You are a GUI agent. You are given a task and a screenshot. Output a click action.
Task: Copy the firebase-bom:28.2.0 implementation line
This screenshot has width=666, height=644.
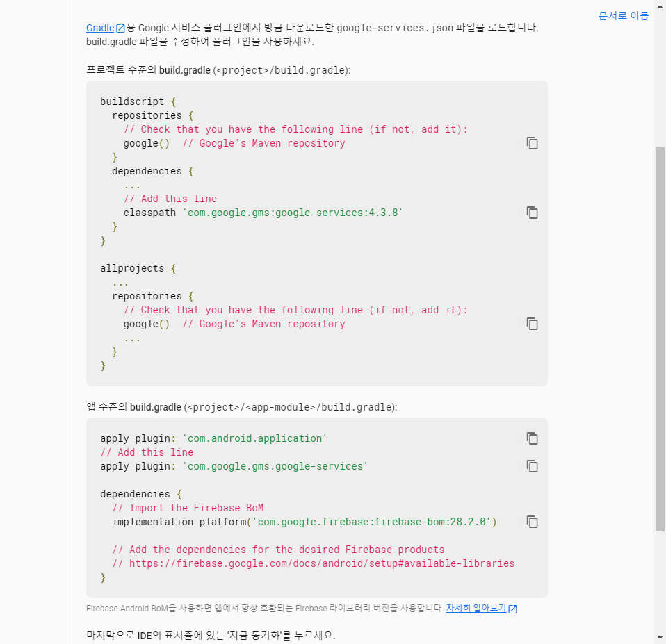pos(533,521)
